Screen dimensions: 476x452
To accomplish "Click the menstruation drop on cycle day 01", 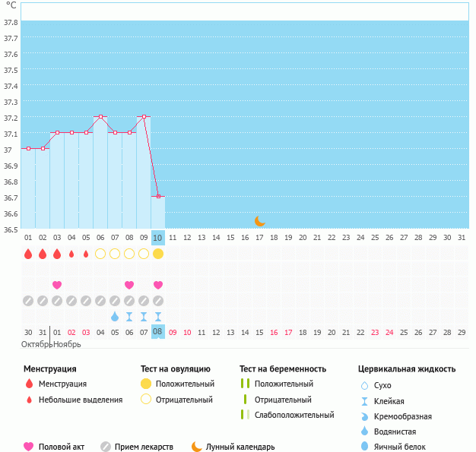I will tap(28, 254).
